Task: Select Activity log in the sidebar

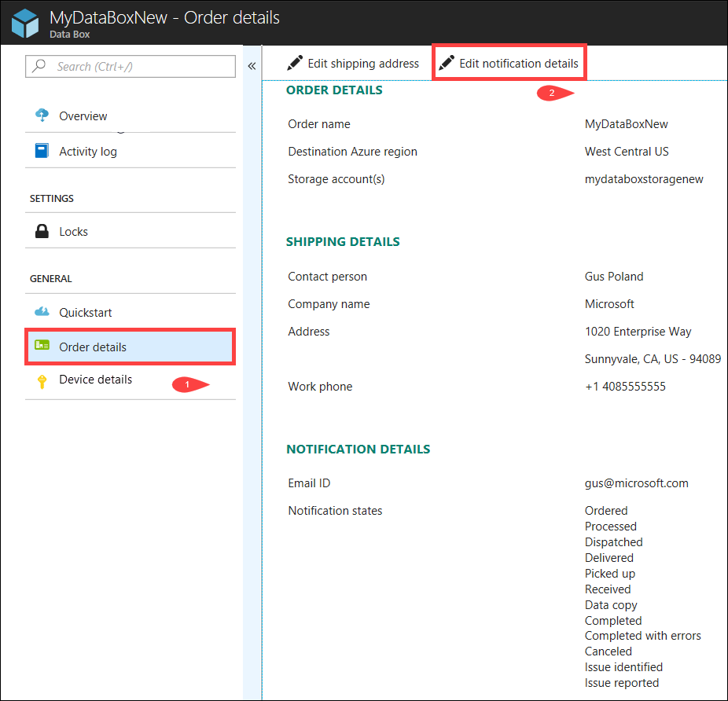Action: pyautogui.click(x=86, y=150)
